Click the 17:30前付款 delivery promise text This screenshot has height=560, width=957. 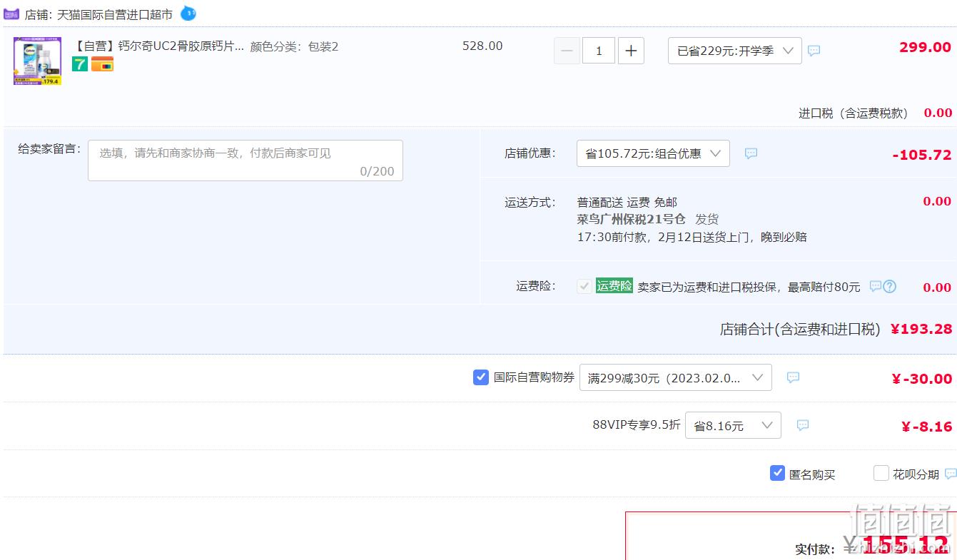pos(692,237)
